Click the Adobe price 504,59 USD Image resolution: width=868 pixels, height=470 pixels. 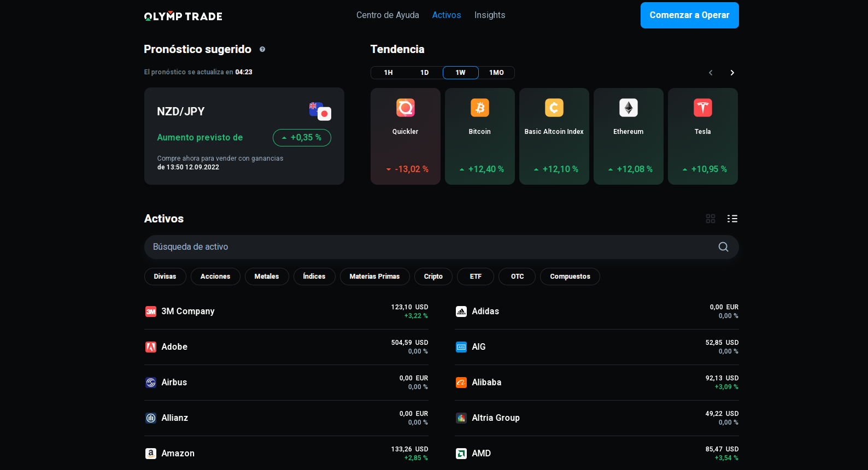click(x=410, y=343)
